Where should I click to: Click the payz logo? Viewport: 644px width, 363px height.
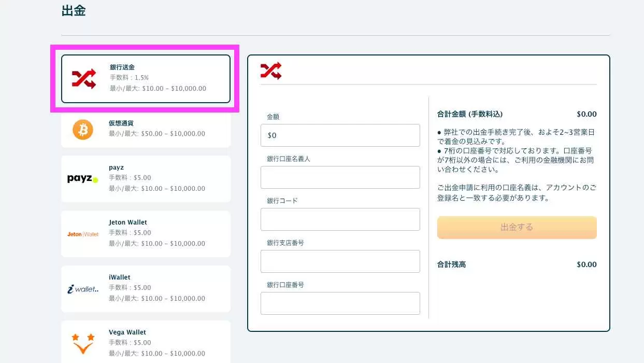pos(82,179)
